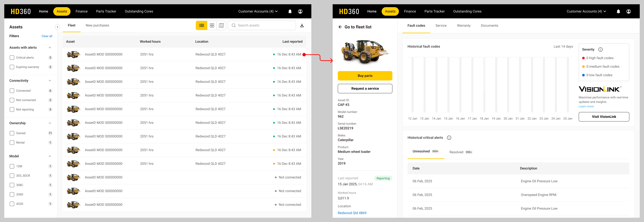This screenshot has height=222, width=644.
Task: Open Redwood Qld 4869 location link
Action: point(352,213)
